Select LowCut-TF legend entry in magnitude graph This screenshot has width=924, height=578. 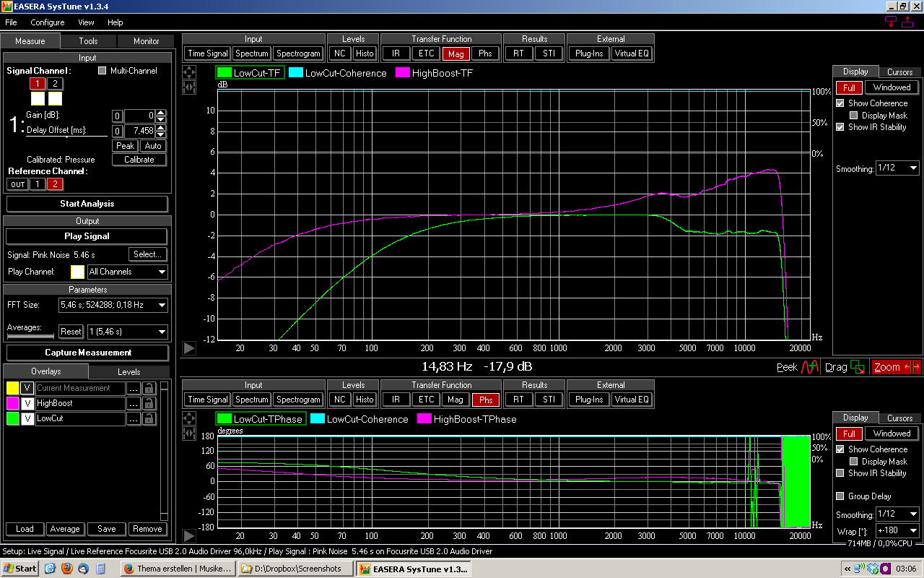coord(250,73)
